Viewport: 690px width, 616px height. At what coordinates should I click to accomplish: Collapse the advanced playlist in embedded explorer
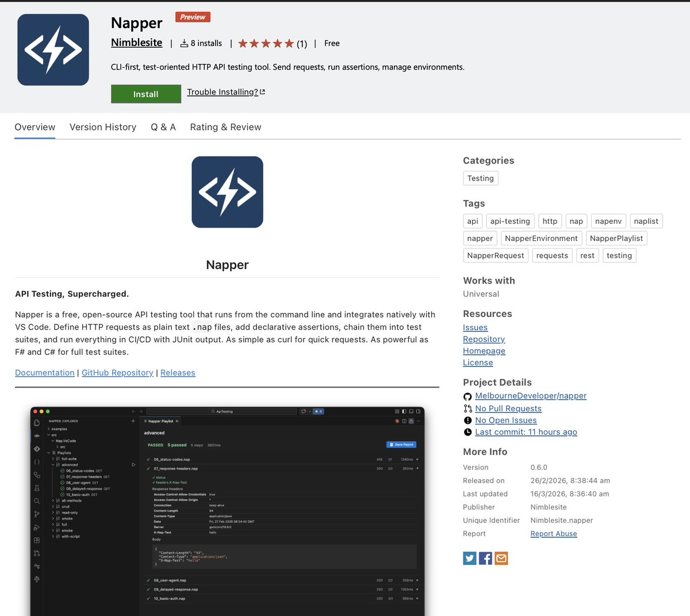(x=53, y=465)
